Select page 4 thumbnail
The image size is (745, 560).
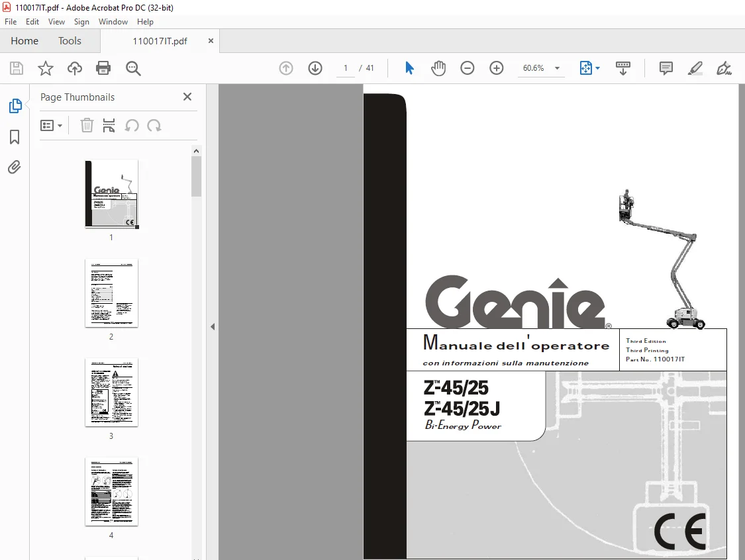[112, 492]
